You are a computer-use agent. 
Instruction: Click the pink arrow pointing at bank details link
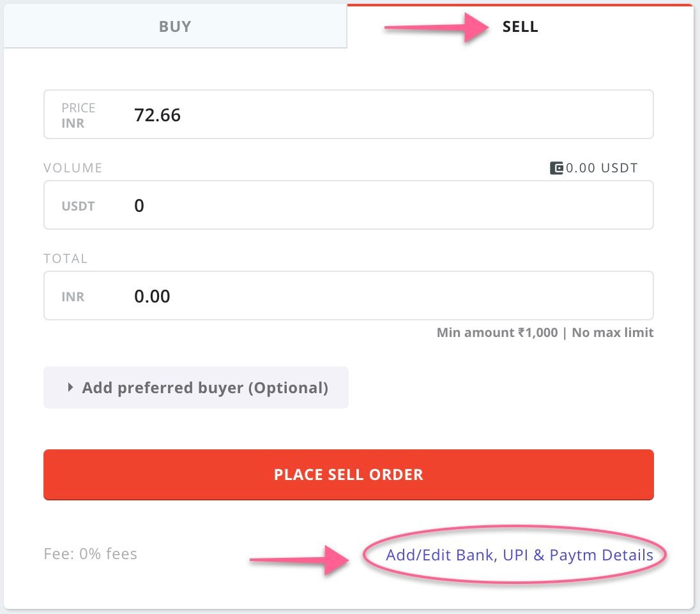(299, 559)
